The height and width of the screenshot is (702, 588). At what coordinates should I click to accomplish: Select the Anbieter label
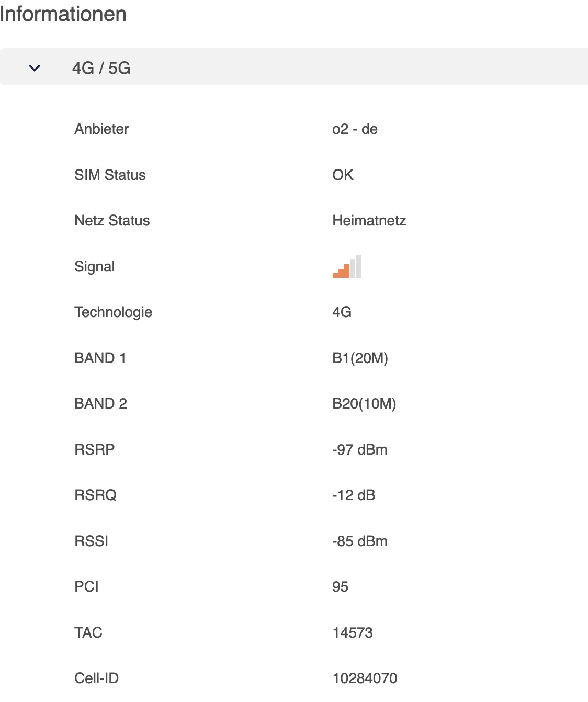tap(101, 129)
